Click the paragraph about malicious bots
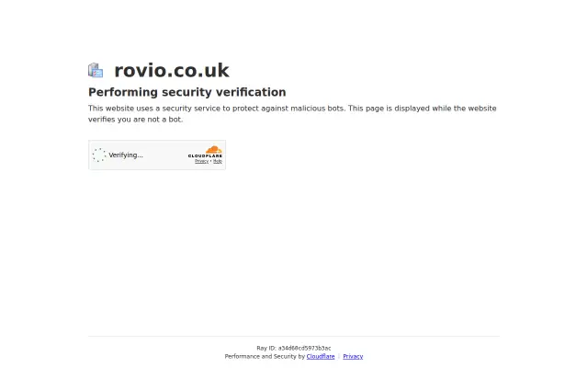 click(x=292, y=114)
